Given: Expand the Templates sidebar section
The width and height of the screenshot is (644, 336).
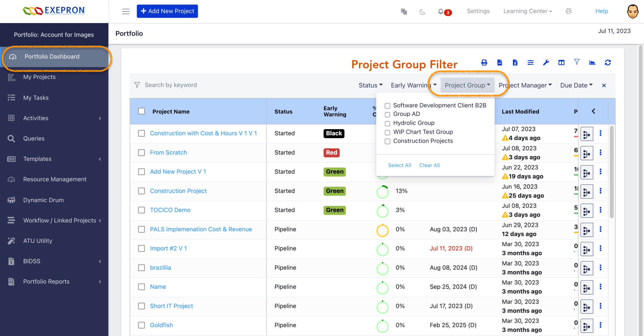Looking at the screenshot, I should pyautogui.click(x=37, y=159).
